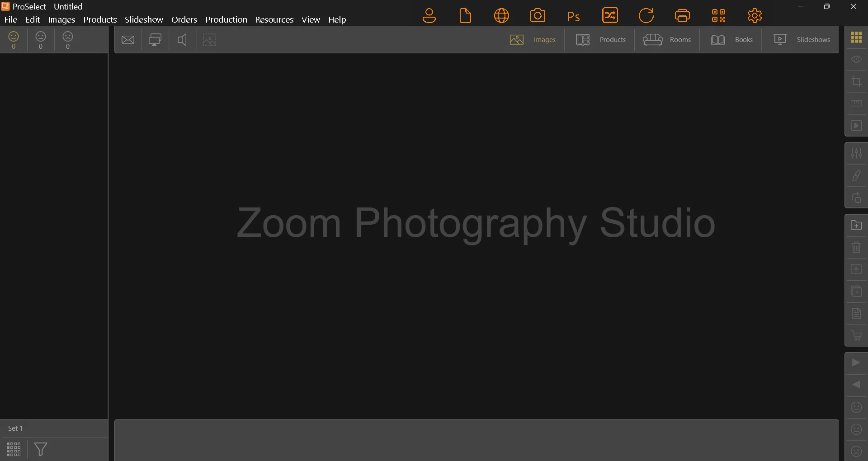Click the QR code icon
868x461 pixels.
tap(718, 16)
